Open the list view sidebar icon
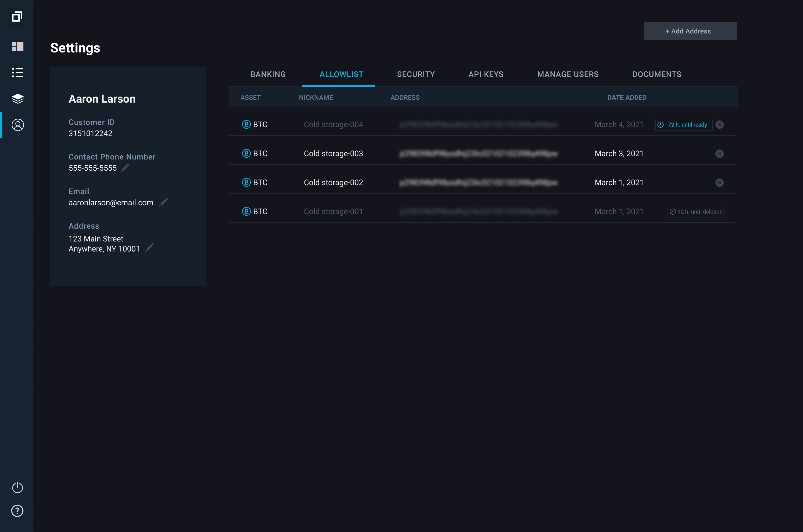The width and height of the screenshot is (803, 532). point(18,72)
